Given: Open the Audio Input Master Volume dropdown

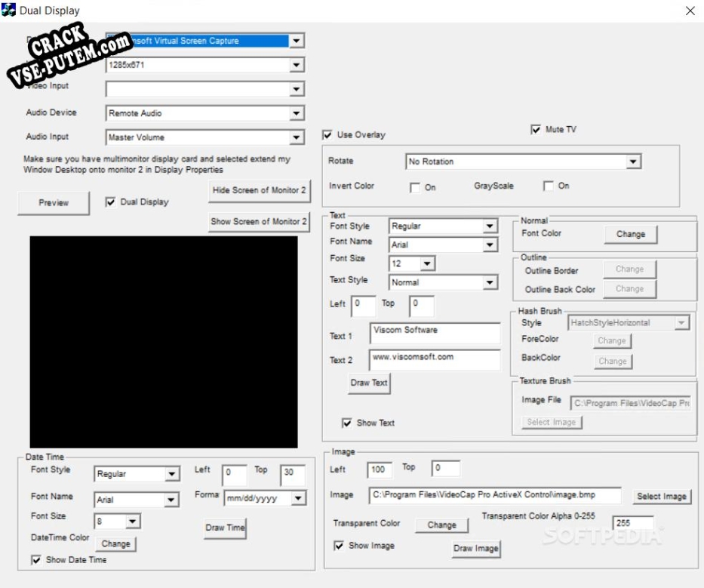Looking at the screenshot, I should click(x=297, y=137).
